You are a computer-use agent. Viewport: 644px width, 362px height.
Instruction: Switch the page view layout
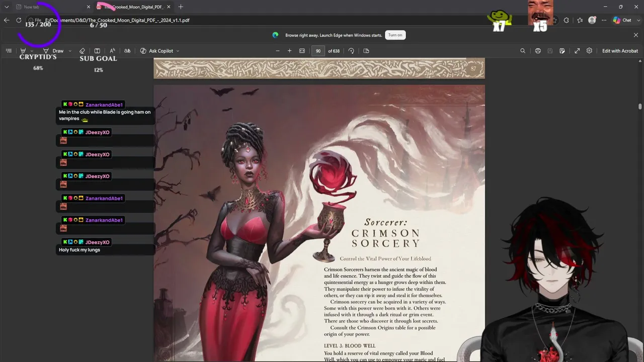366,51
